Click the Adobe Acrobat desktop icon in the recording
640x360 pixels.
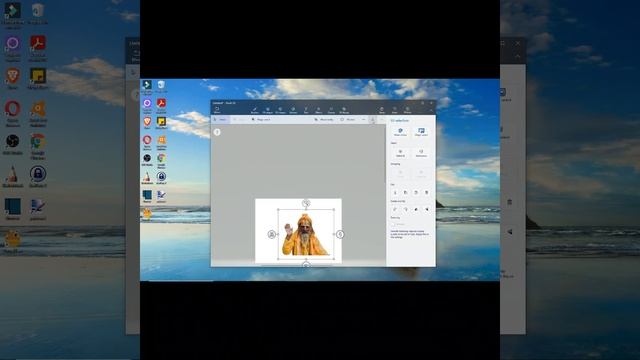click(x=161, y=104)
